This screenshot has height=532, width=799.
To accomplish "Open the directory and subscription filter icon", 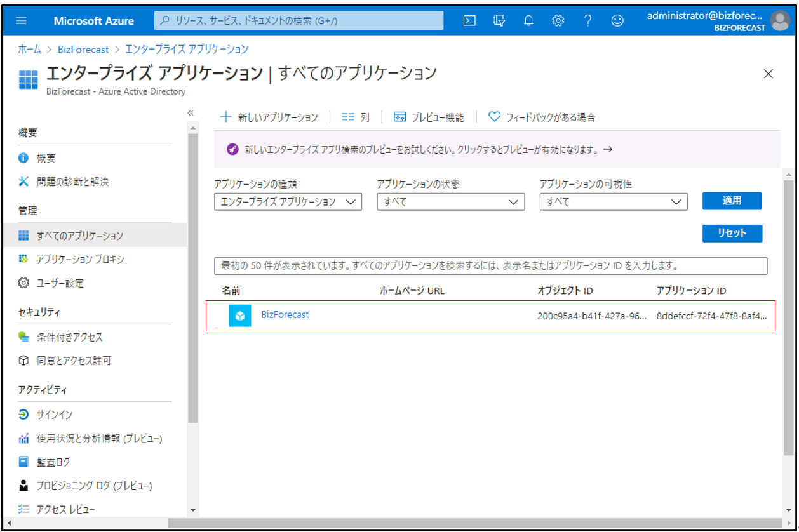I will [x=499, y=21].
